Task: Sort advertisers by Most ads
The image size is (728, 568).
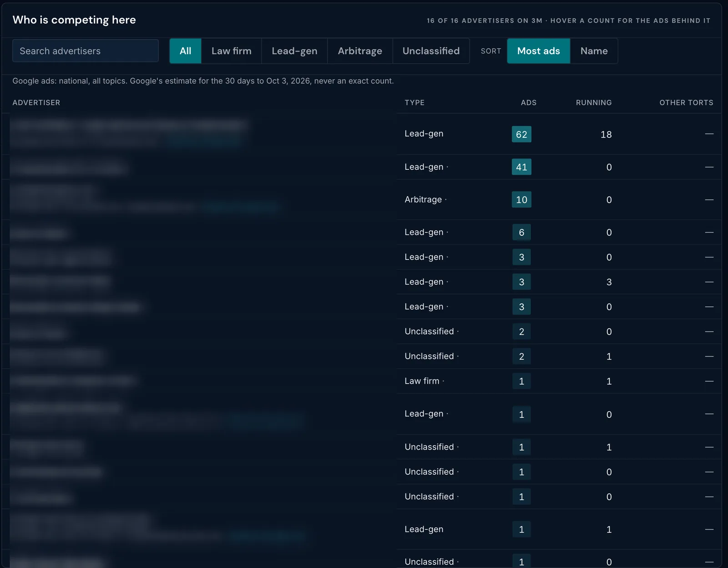Action: pyautogui.click(x=539, y=51)
